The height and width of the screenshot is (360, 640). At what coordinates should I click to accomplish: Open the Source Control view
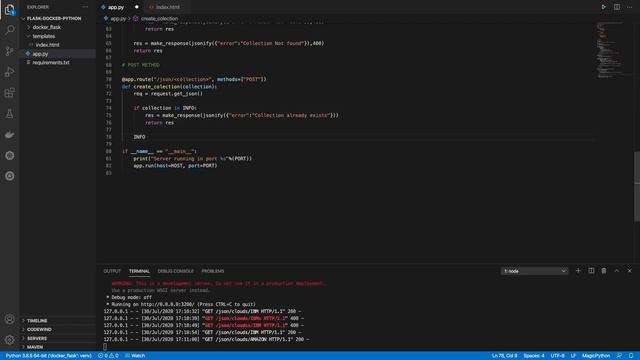pyautogui.click(x=10, y=51)
